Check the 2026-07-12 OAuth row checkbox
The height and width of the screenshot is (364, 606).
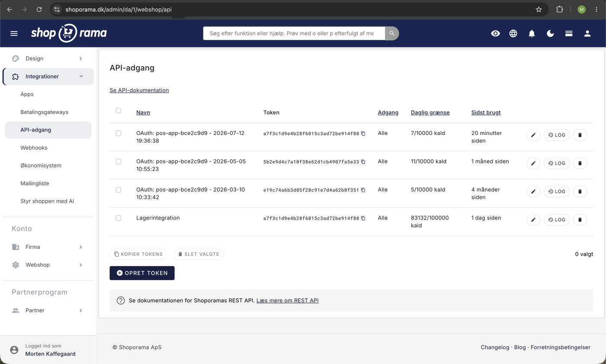pyautogui.click(x=119, y=133)
